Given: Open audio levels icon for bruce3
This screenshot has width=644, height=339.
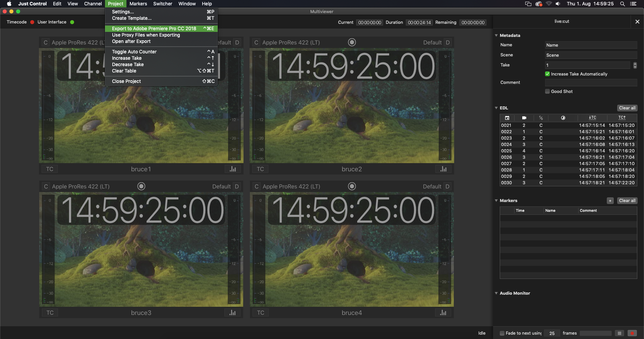Looking at the screenshot, I should 233,313.
